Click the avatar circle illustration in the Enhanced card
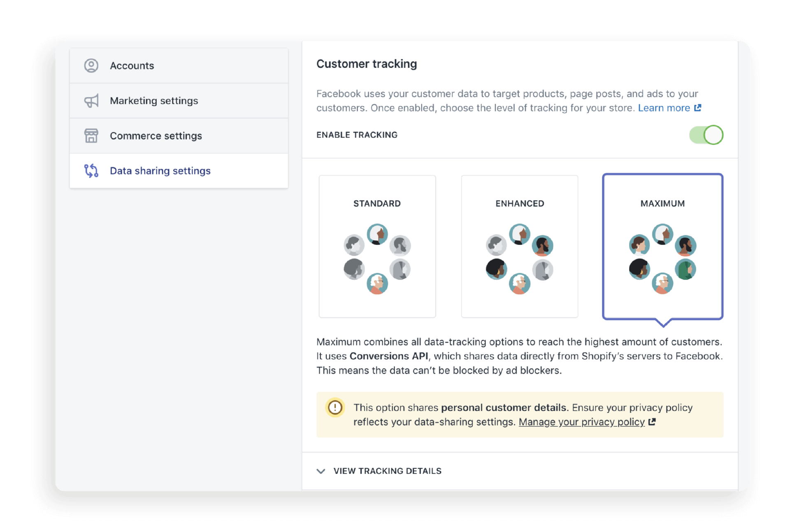This screenshot has width=806, height=532. pyautogui.click(x=519, y=258)
